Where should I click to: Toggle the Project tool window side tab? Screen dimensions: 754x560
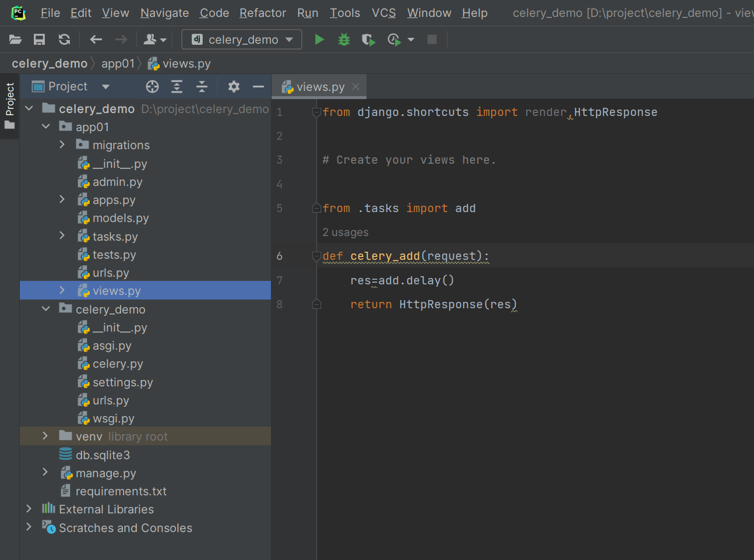9,106
